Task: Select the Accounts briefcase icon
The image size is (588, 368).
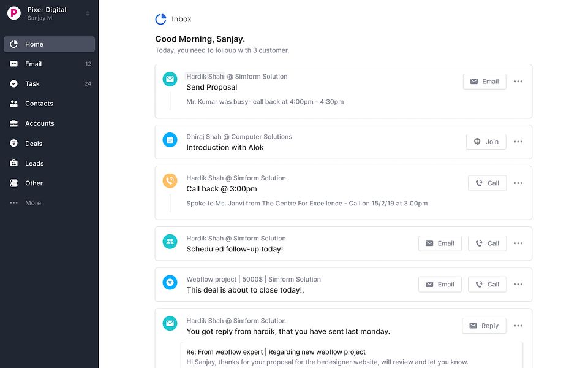Action: [13, 123]
